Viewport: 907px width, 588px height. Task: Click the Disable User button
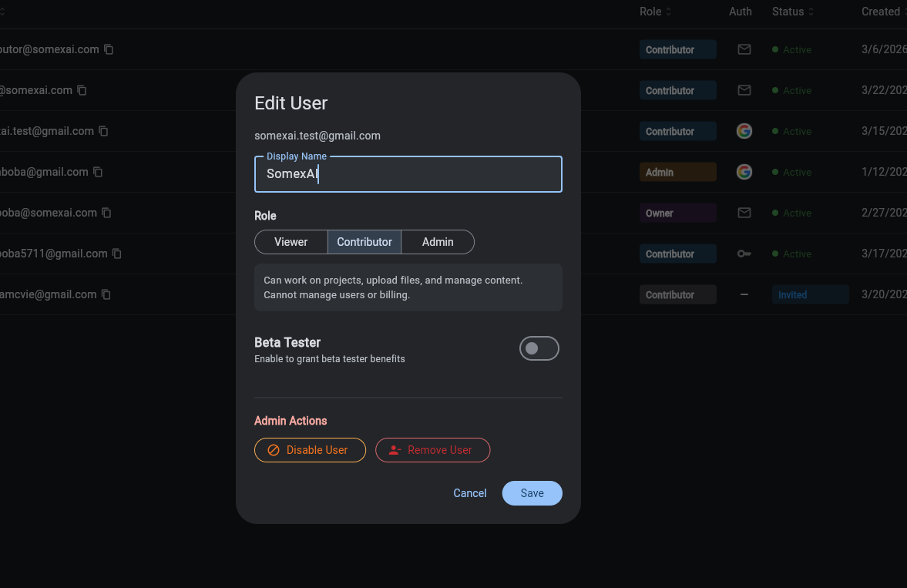[310, 449]
